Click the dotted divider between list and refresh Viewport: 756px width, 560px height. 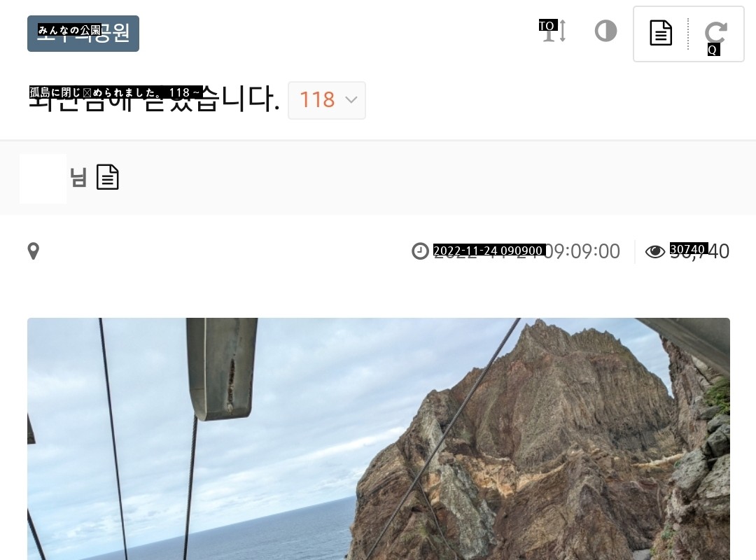tap(688, 34)
